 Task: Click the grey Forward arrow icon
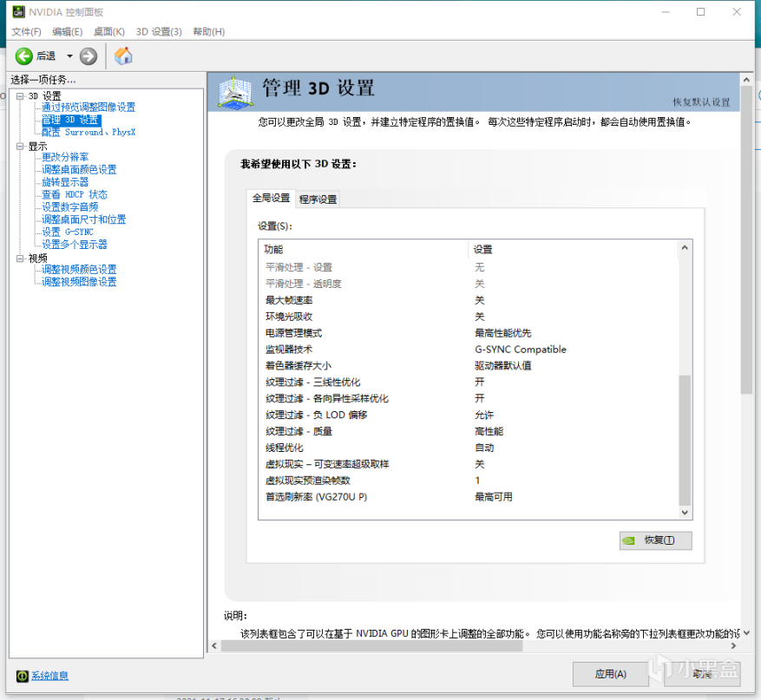point(89,56)
